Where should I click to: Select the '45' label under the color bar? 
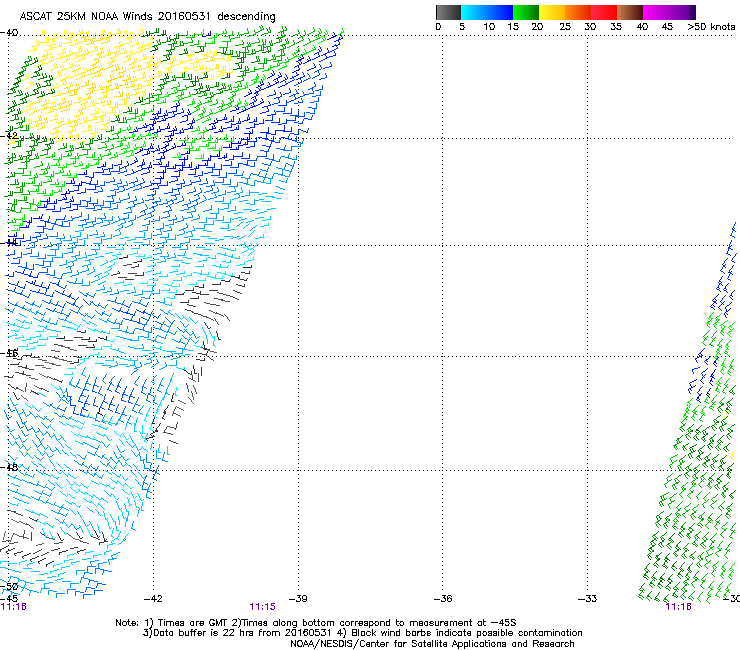pyautogui.click(x=667, y=27)
